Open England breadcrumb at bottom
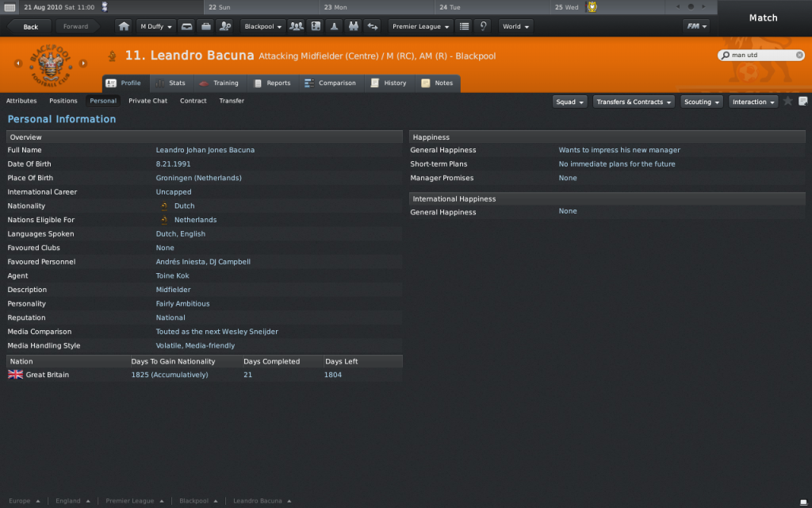 72,501
